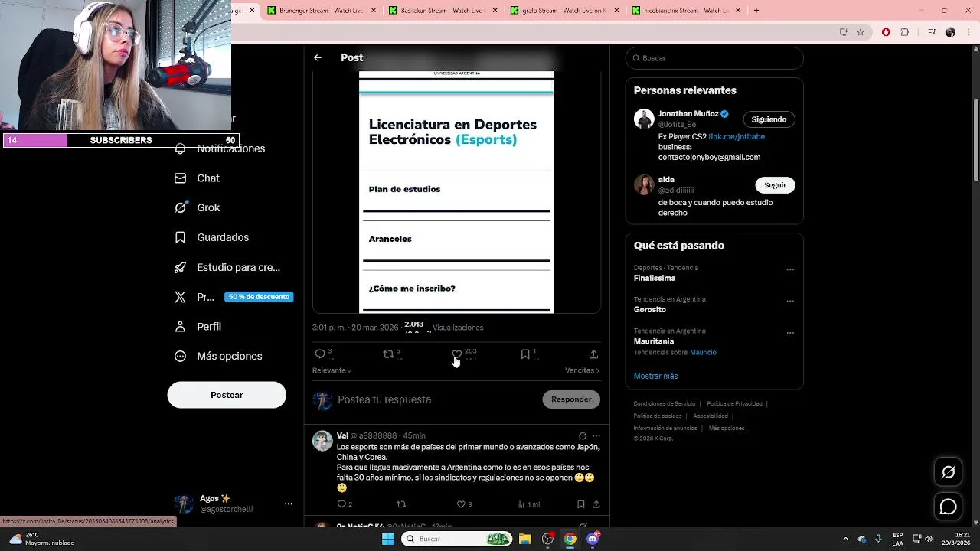Open the Finalissima trend
This screenshot has height=551, width=980.
pyautogui.click(x=654, y=278)
